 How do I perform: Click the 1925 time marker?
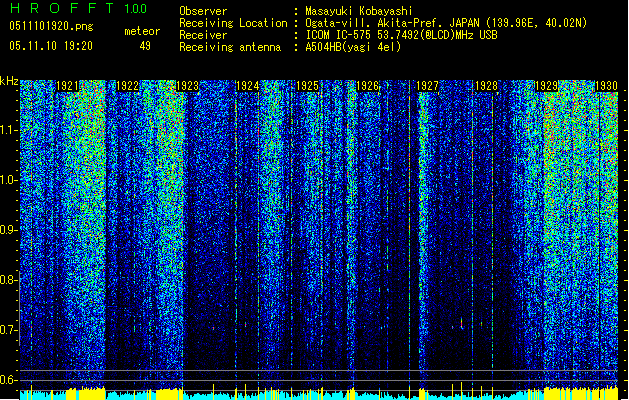308,86
